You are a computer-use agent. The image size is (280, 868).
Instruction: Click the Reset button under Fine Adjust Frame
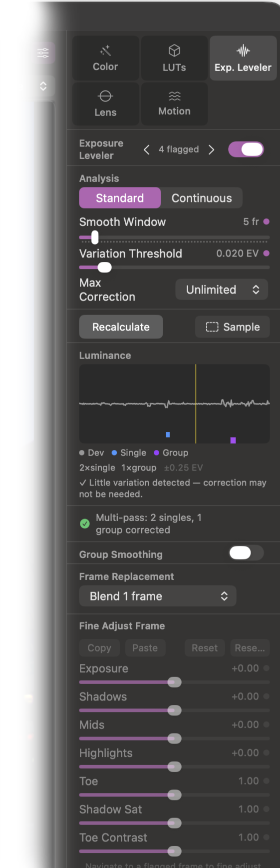pyautogui.click(x=205, y=648)
